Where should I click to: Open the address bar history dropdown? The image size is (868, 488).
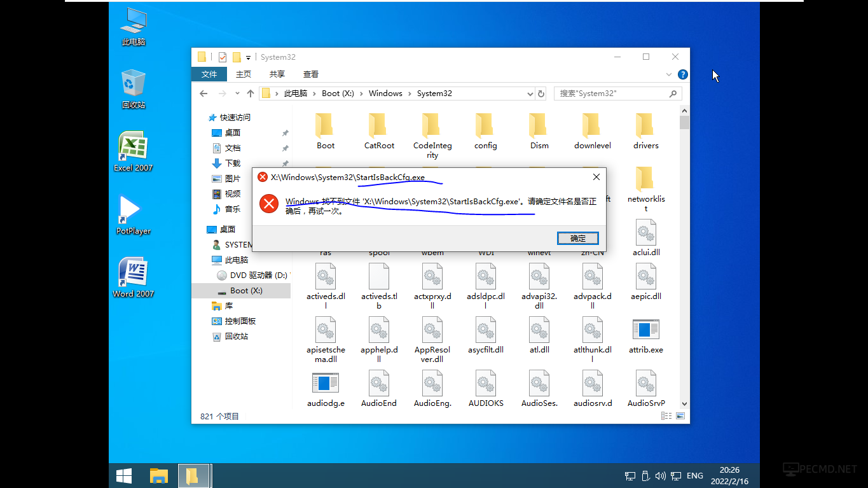[x=530, y=94]
